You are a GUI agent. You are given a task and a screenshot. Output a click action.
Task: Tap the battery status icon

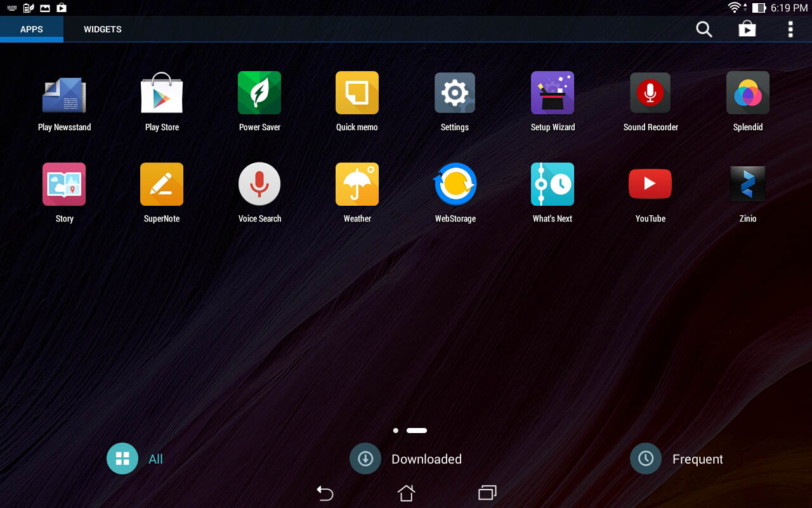click(759, 8)
